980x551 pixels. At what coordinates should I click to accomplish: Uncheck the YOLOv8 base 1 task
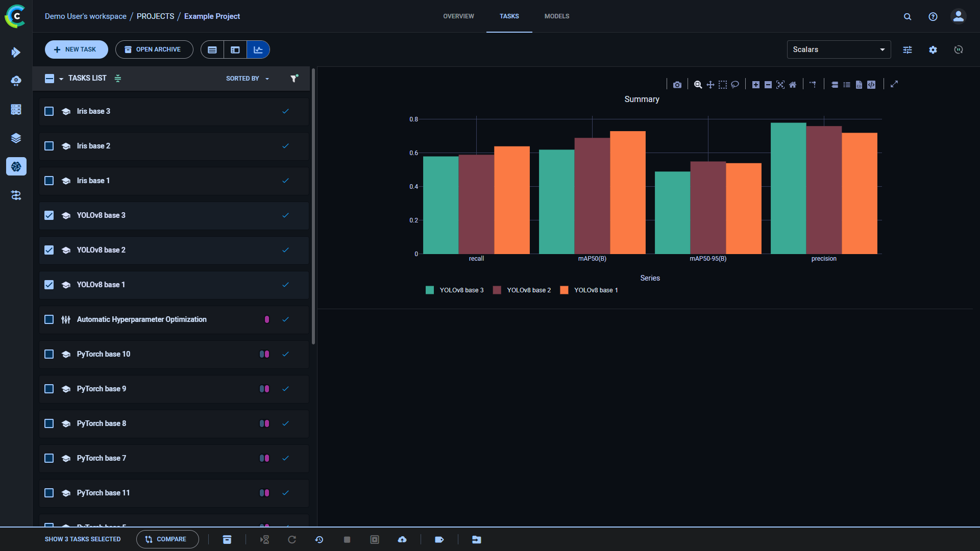[49, 285]
